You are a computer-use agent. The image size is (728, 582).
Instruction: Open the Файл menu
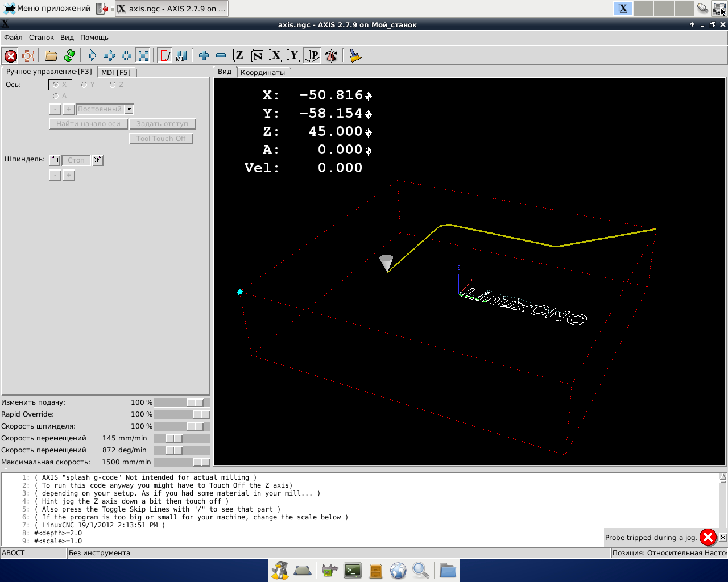[x=13, y=38]
